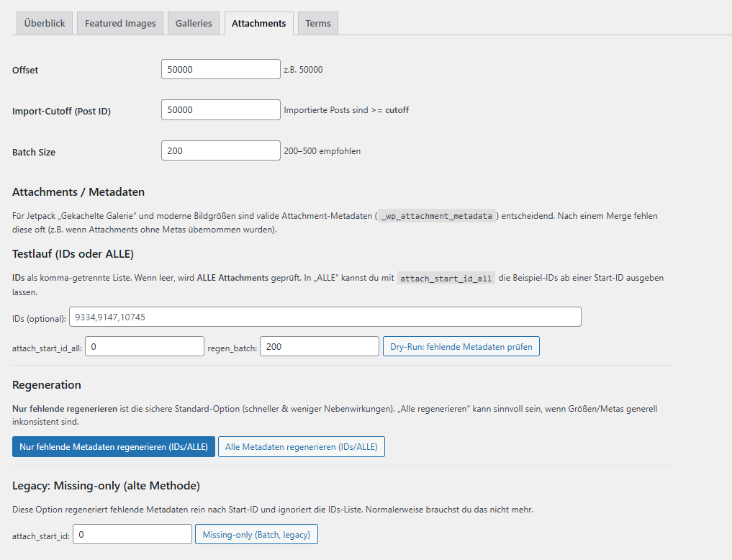Click the IDs (optional) text field
The width and height of the screenshot is (732, 560).
click(x=325, y=317)
